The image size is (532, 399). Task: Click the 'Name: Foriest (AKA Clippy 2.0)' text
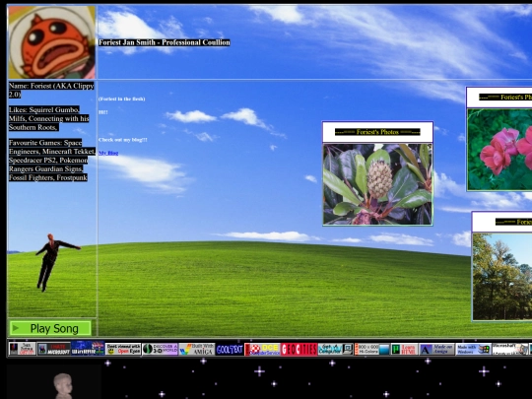(x=51, y=90)
